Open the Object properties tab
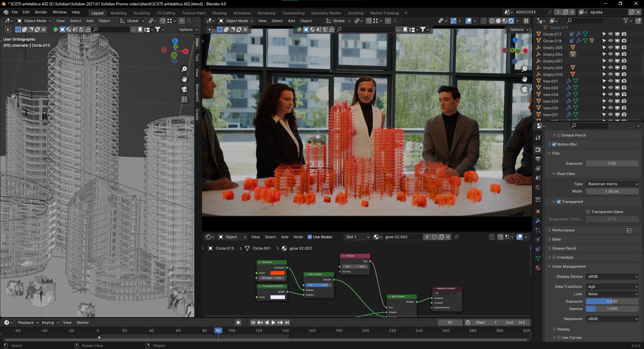The width and height of the screenshot is (644, 349). tap(538, 211)
